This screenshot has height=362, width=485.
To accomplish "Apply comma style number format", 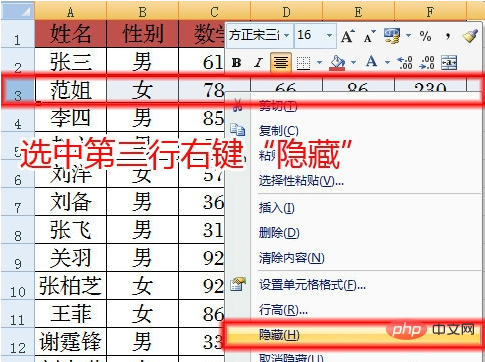I will coord(448,36).
